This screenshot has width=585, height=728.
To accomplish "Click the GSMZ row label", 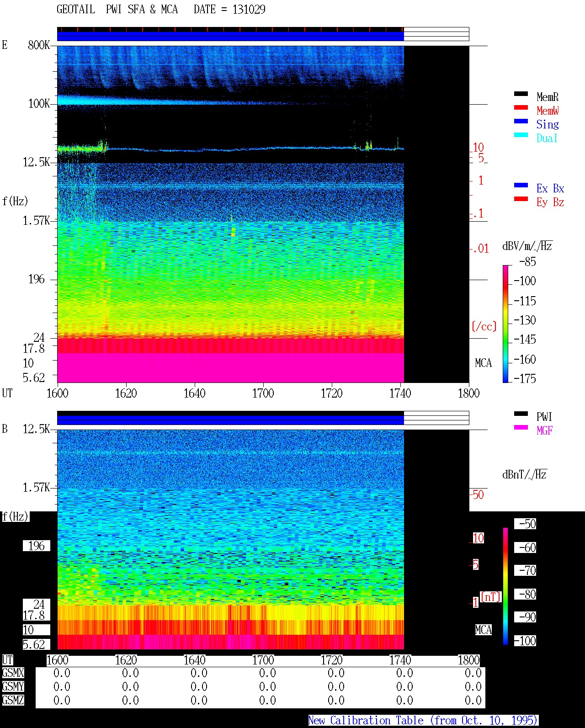I will click(x=13, y=701).
